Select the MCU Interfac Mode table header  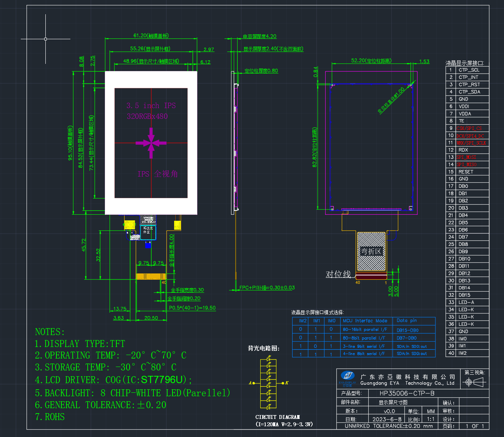365,320
